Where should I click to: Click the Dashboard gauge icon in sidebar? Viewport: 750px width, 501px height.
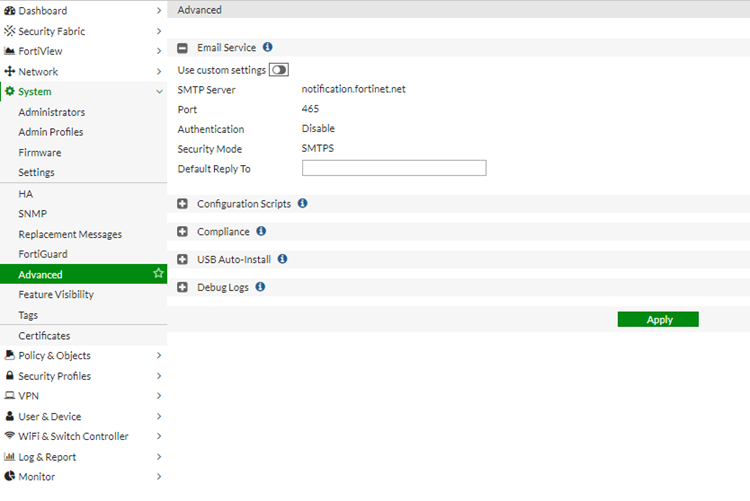[10, 10]
